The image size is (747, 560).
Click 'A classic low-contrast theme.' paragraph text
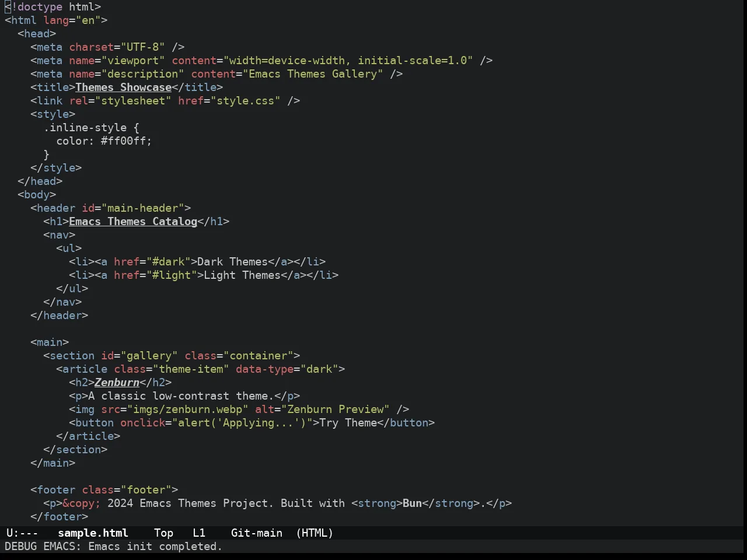point(181,395)
